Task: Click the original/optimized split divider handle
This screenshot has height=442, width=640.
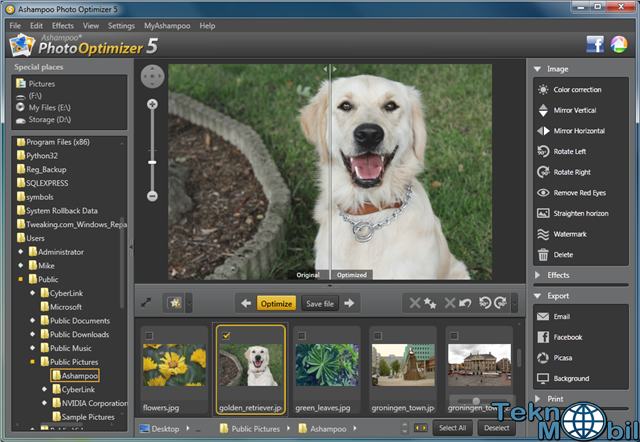Action: [330, 69]
